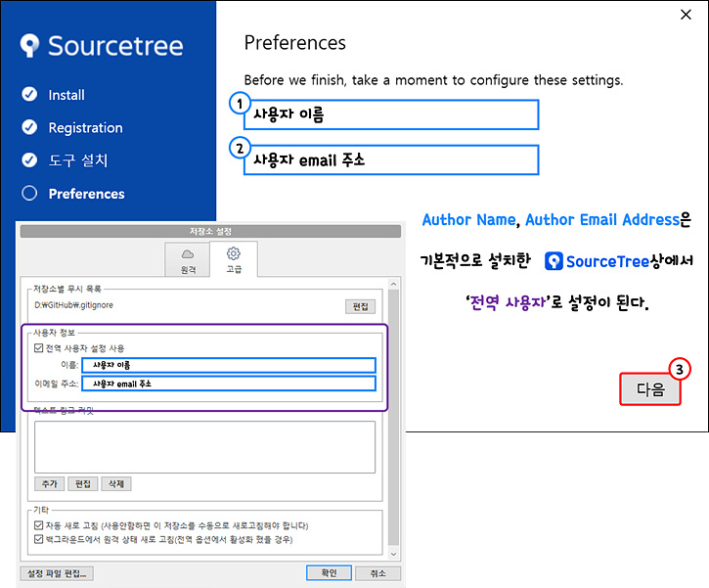Click the 편집 button under the link list

pyautogui.click(x=83, y=483)
